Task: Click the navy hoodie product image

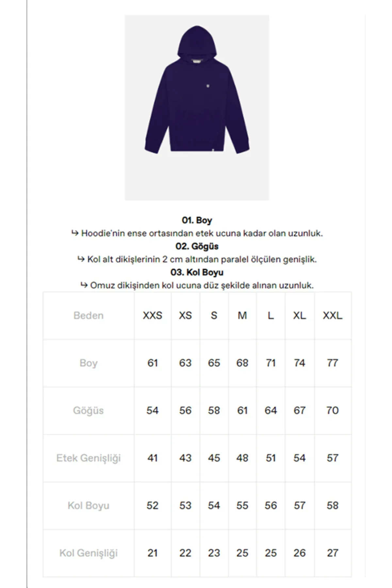Action: tap(197, 107)
